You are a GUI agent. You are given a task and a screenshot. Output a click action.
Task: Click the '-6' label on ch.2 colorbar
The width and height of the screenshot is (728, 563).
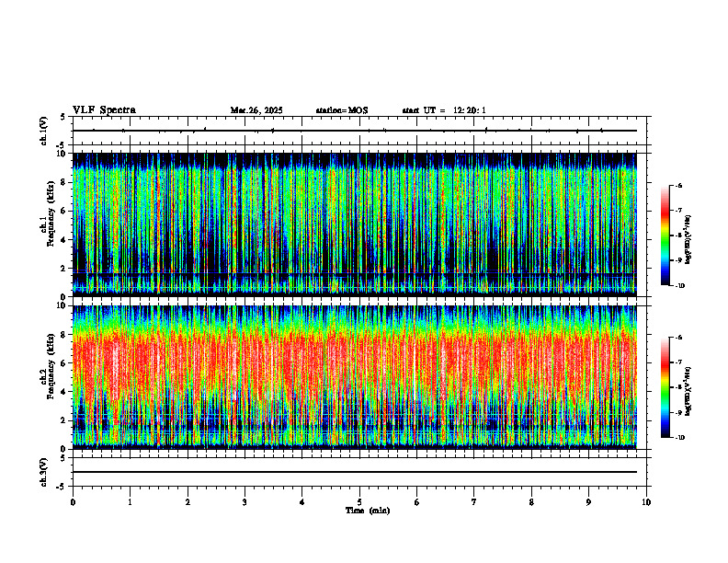[678, 338]
